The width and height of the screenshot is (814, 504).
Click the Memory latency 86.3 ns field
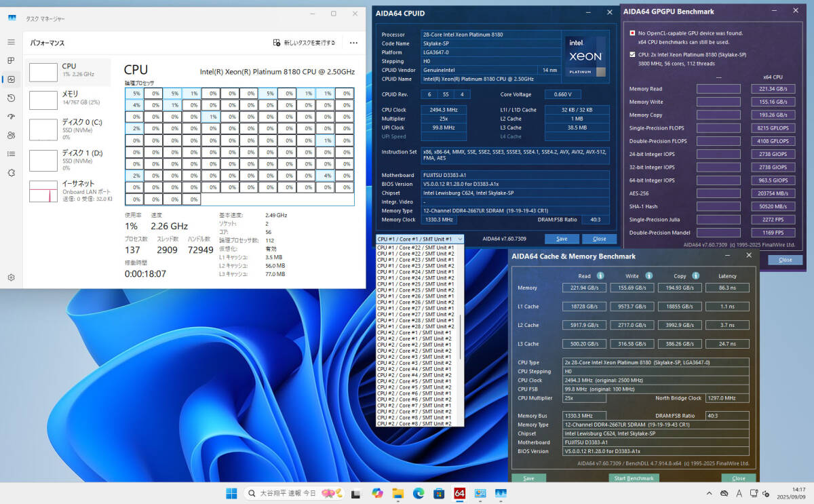(x=727, y=288)
